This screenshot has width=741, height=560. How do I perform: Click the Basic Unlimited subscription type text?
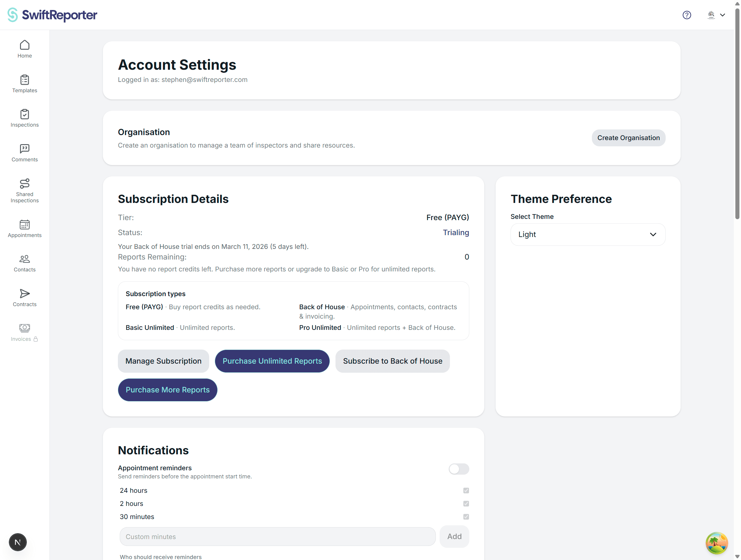150,328
